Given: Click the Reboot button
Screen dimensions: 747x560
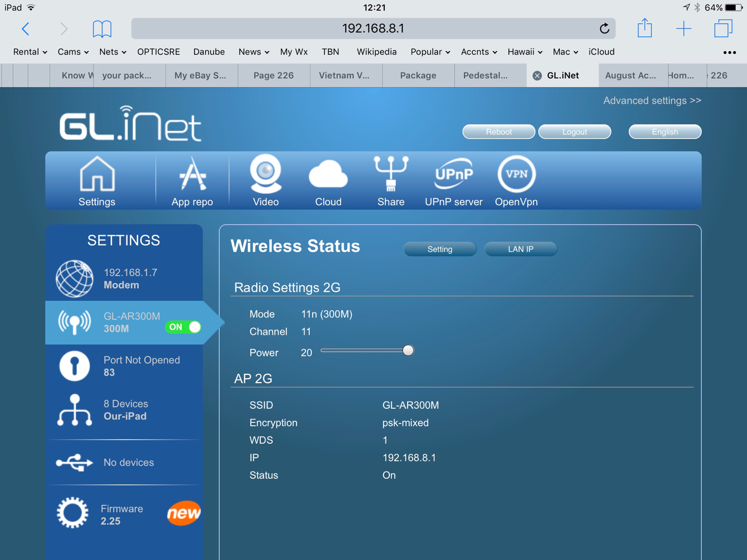Looking at the screenshot, I should click(x=499, y=132).
